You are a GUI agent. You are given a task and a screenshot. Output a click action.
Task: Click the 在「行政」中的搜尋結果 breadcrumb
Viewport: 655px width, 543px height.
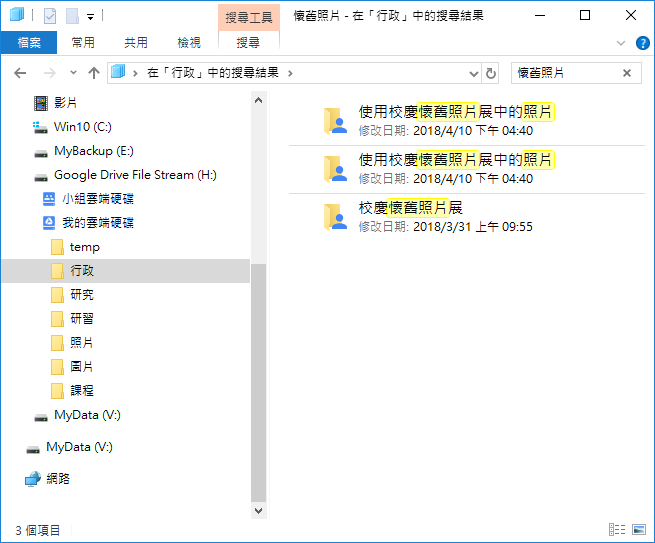[213, 73]
